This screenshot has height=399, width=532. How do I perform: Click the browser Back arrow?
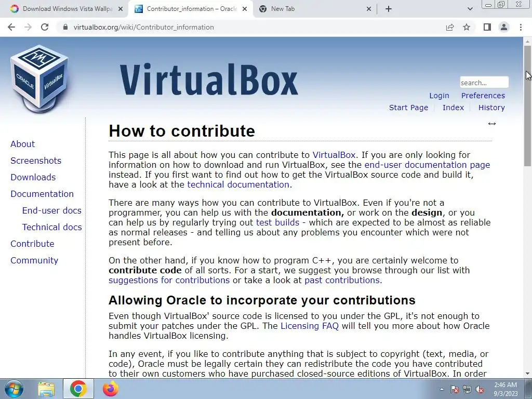click(11, 27)
